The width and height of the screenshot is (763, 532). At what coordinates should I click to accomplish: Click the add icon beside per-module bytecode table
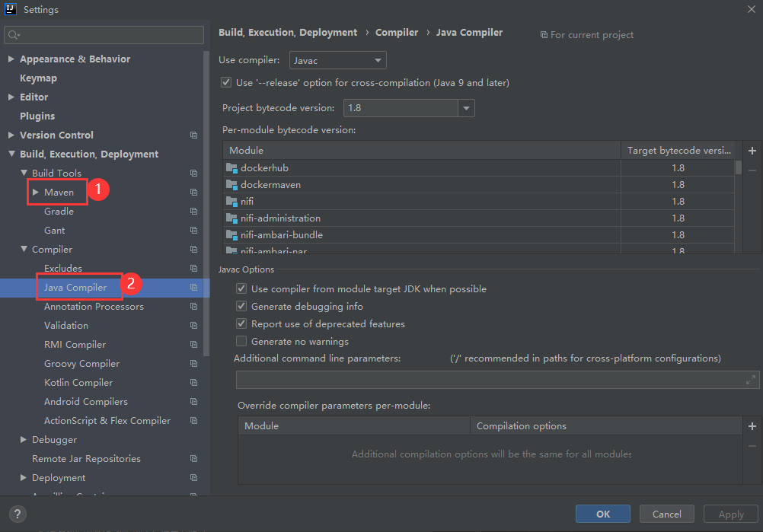pyautogui.click(x=752, y=151)
